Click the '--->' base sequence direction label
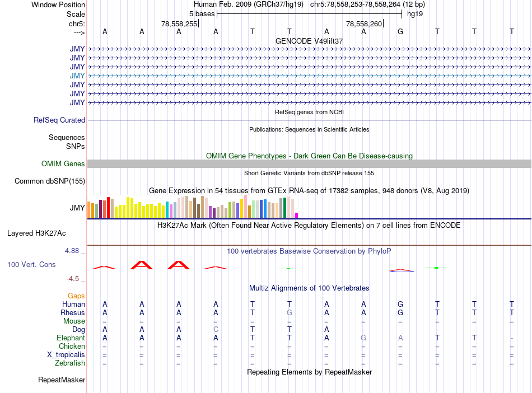Screen dimensions: 532x393 [80, 32]
